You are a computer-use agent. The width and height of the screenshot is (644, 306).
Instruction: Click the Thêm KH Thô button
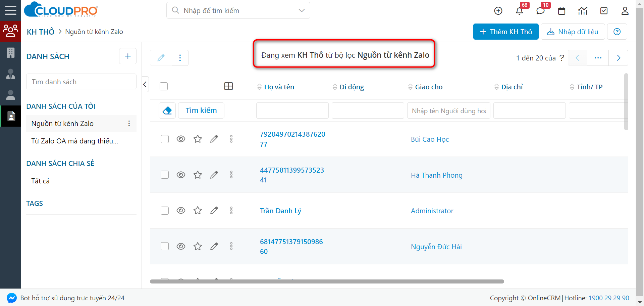[x=506, y=32]
